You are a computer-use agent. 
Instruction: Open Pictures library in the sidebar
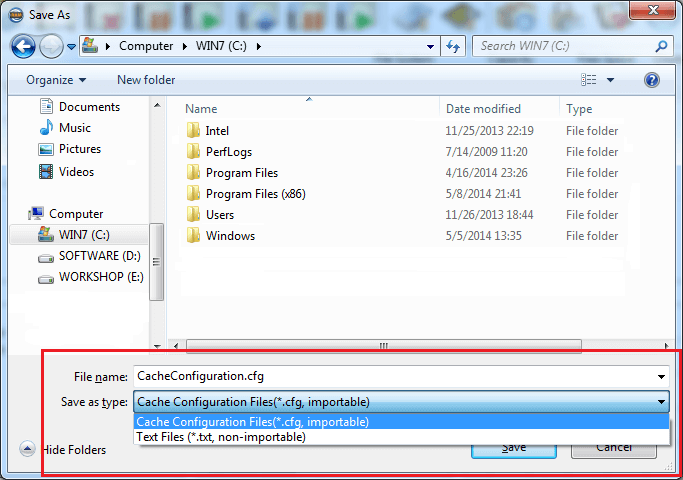tap(80, 149)
